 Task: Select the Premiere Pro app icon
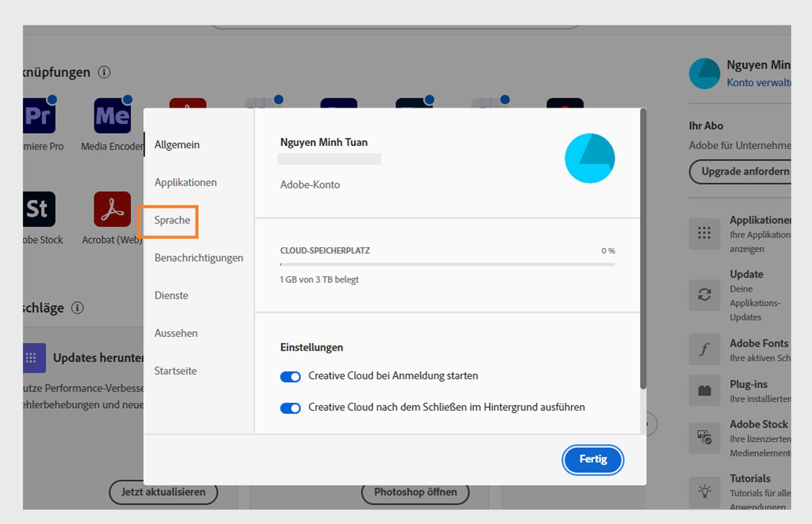[38, 115]
